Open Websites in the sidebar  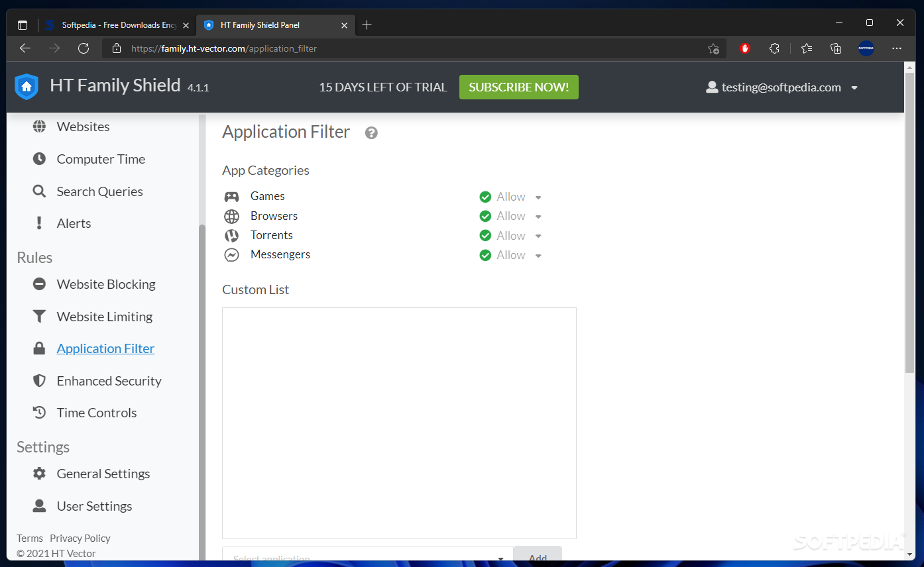point(83,127)
